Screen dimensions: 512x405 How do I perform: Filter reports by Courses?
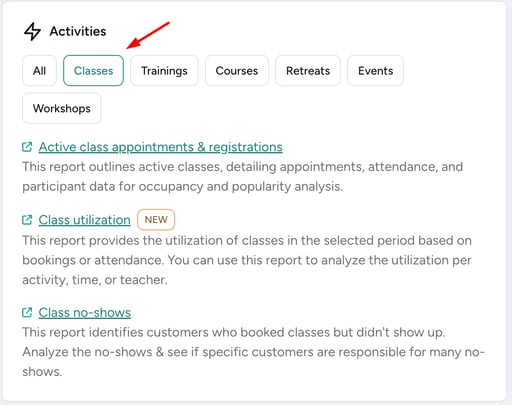pyautogui.click(x=237, y=71)
